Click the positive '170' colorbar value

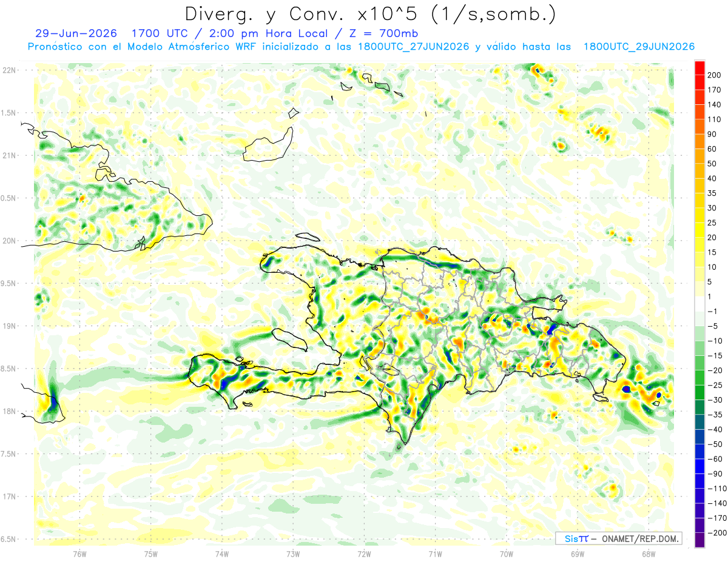point(714,90)
